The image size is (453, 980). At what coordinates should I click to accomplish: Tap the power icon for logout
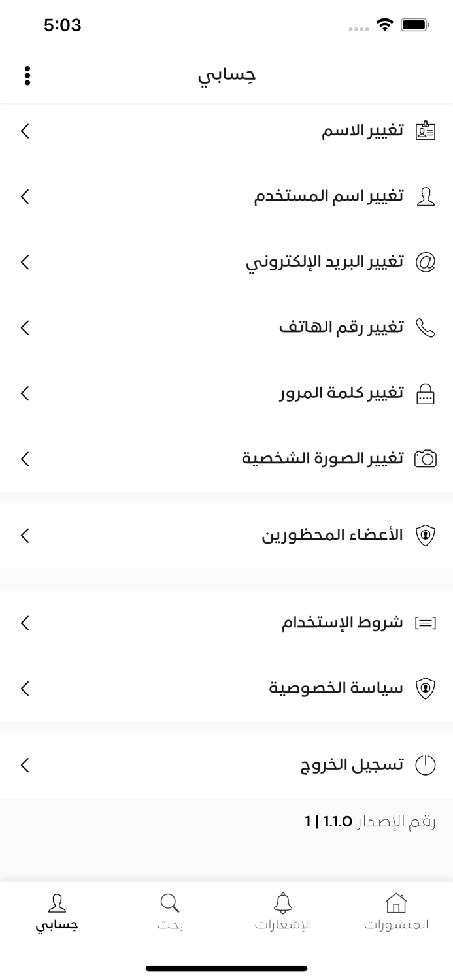pos(426,764)
